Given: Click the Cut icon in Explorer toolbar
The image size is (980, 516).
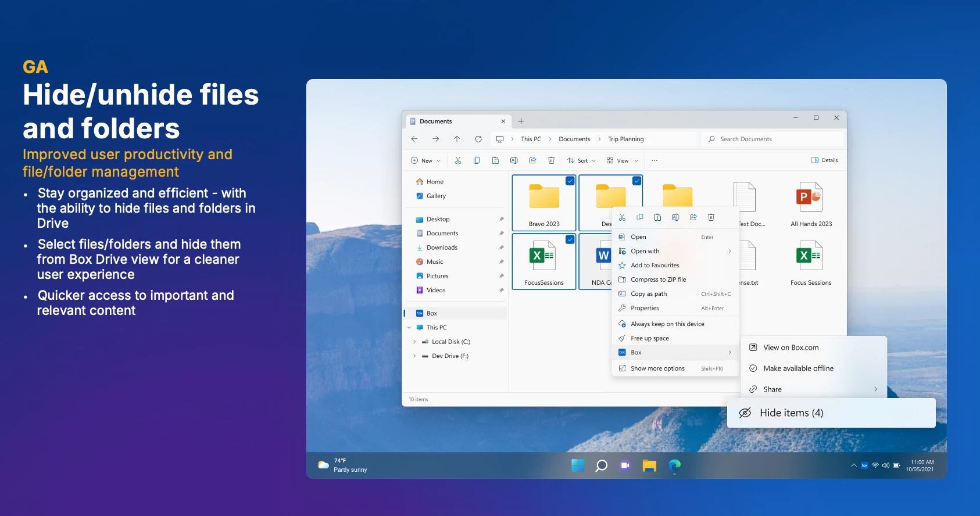Looking at the screenshot, I should coord(458,160).
